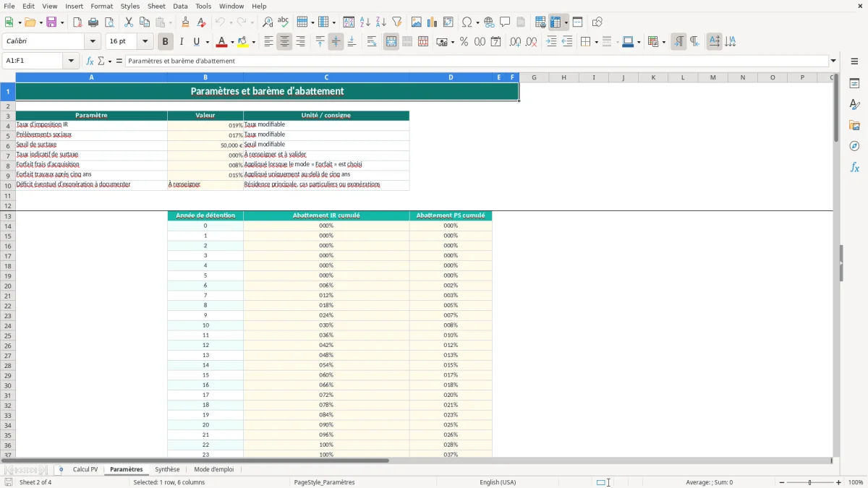The image size is (868, 488).
Task: Toggle Italic formatting
Action: pyautogui.click(x=182, y=42)
